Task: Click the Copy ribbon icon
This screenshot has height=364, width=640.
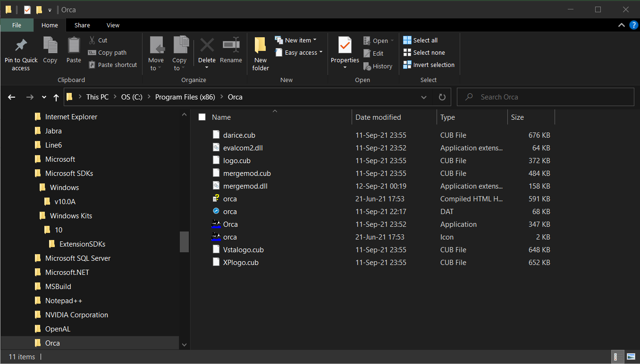Action: (50, 45)
